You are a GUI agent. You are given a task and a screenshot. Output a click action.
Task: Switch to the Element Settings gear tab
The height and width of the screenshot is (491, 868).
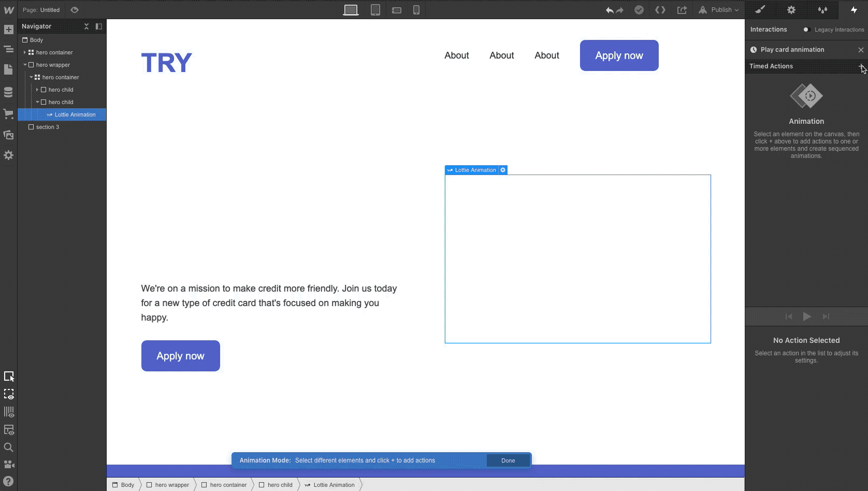point(791,9)
